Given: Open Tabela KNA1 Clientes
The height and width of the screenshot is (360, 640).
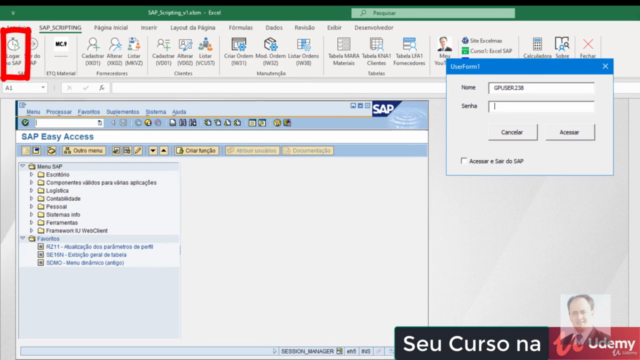Looking at the screenshot, I should (376, 51).
